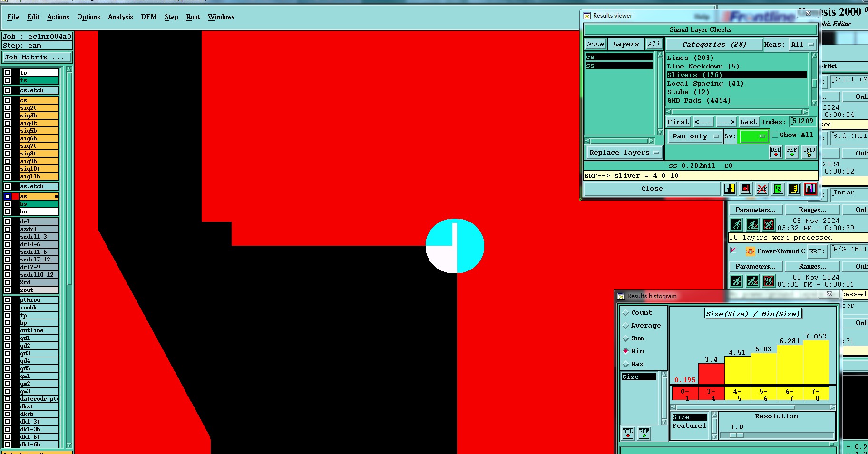868x454 pixels.
Task: Click the green numbered page icon
Action: click(778, 189)
